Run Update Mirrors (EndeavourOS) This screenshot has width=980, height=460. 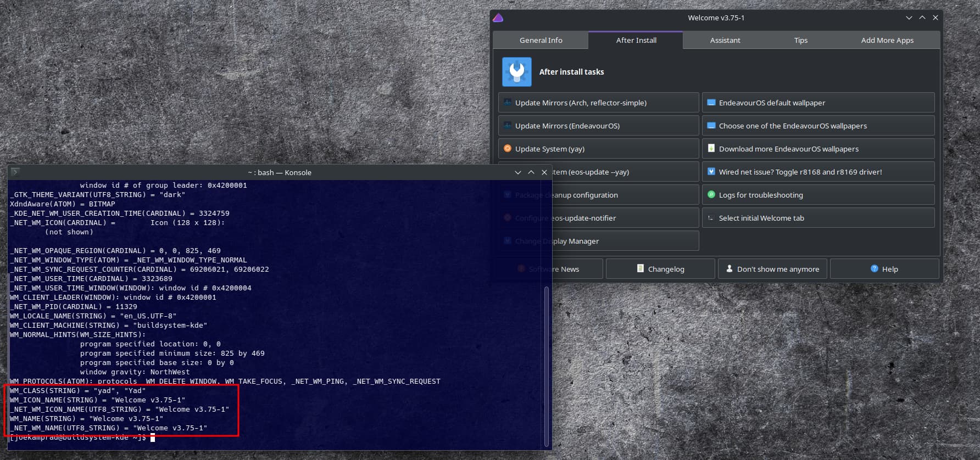pyautogui.click(x=598, y=126)
